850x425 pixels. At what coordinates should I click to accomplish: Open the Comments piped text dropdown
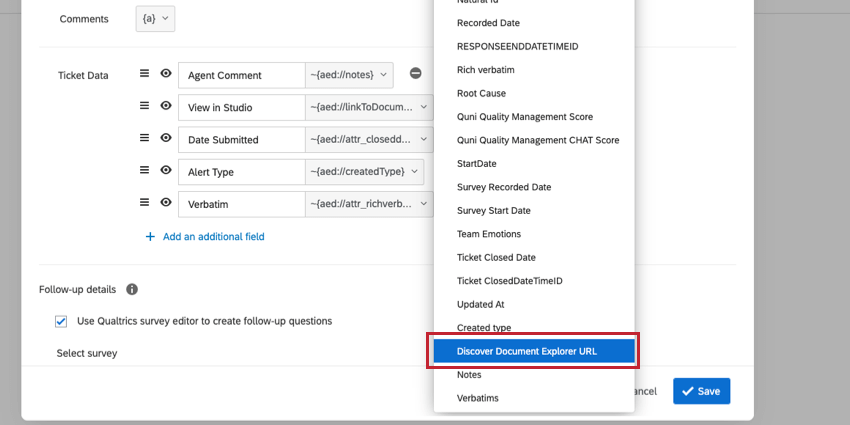pyautogui.click(x=155, y=19)
